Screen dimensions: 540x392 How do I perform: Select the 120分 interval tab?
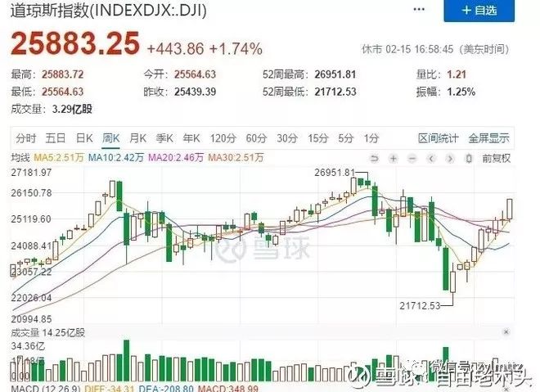pyautogui.click(x=223, y=138)
